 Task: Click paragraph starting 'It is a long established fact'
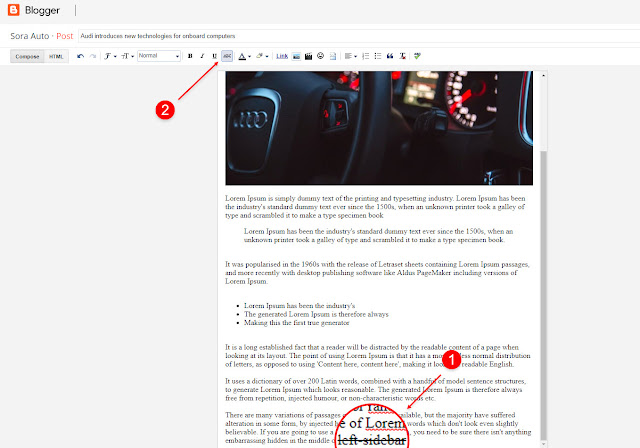pyautogui.click(x=378, y=356)
